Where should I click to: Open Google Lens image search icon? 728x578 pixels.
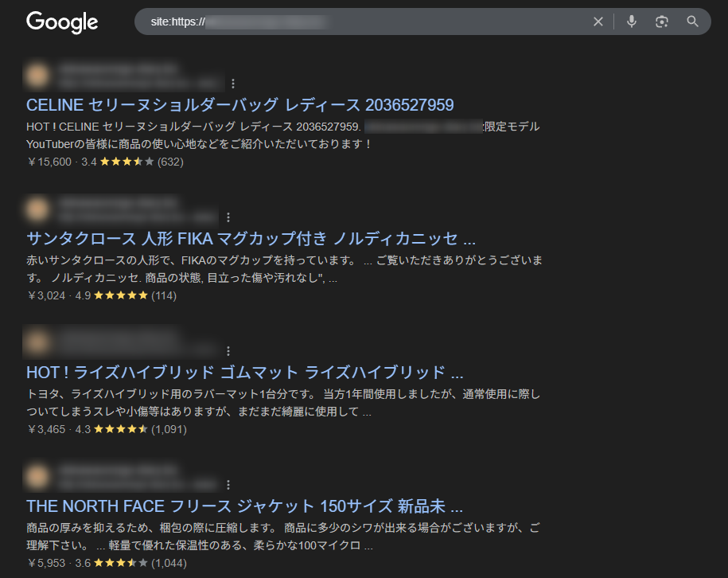(x=662, y=21)
